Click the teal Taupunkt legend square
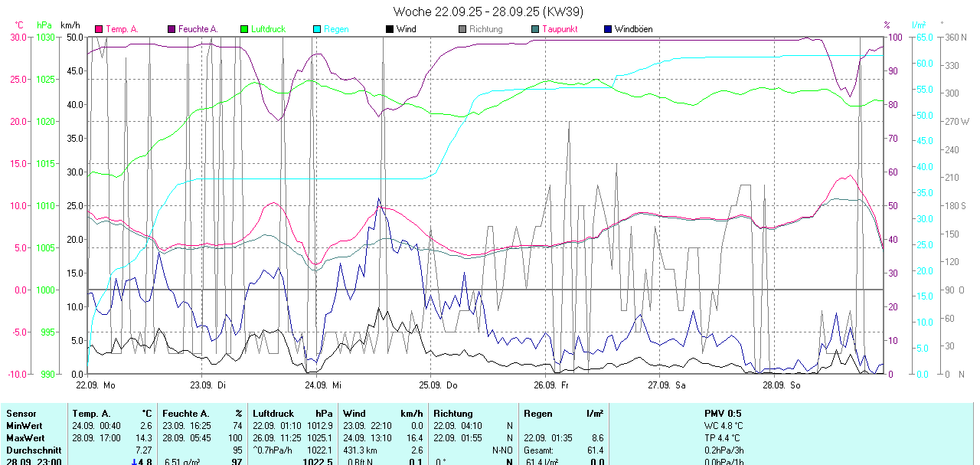The height and width of the screenshot is (465, 980). [x=535, y=29]
